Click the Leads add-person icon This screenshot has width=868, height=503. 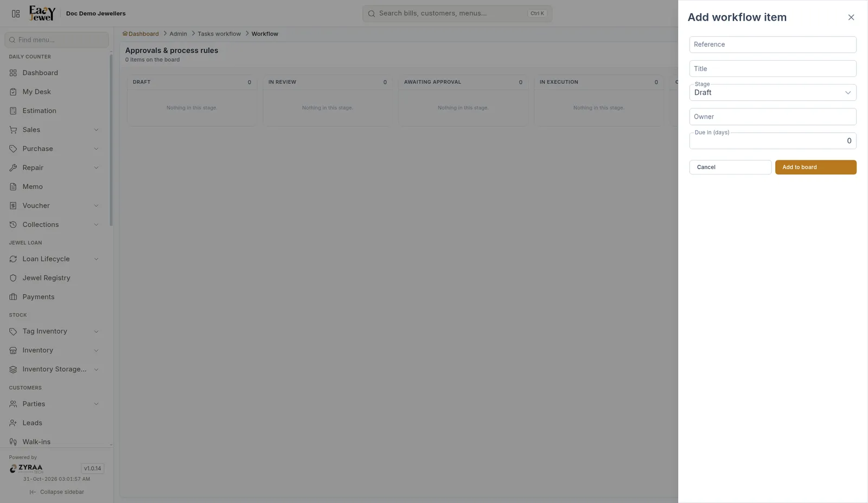click(x=13, y=423)
